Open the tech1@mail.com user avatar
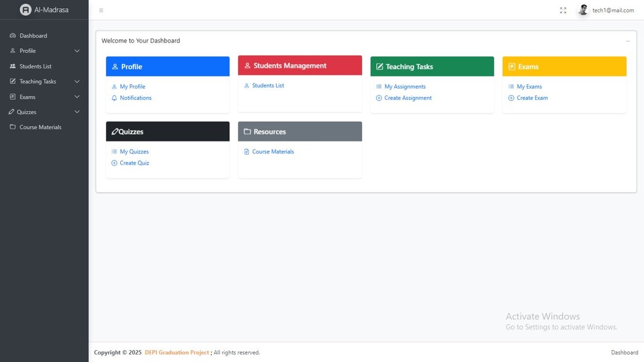 tap(583, 10)
